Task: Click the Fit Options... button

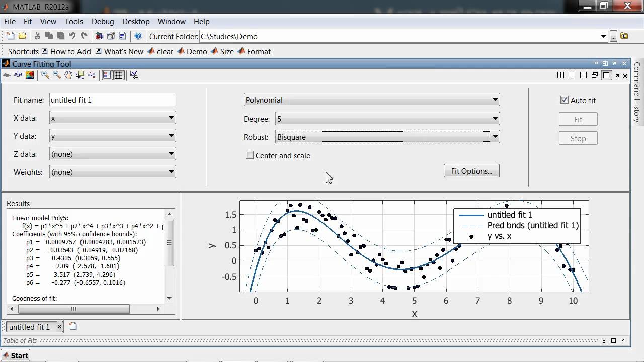Action: [x=471, y=171]
